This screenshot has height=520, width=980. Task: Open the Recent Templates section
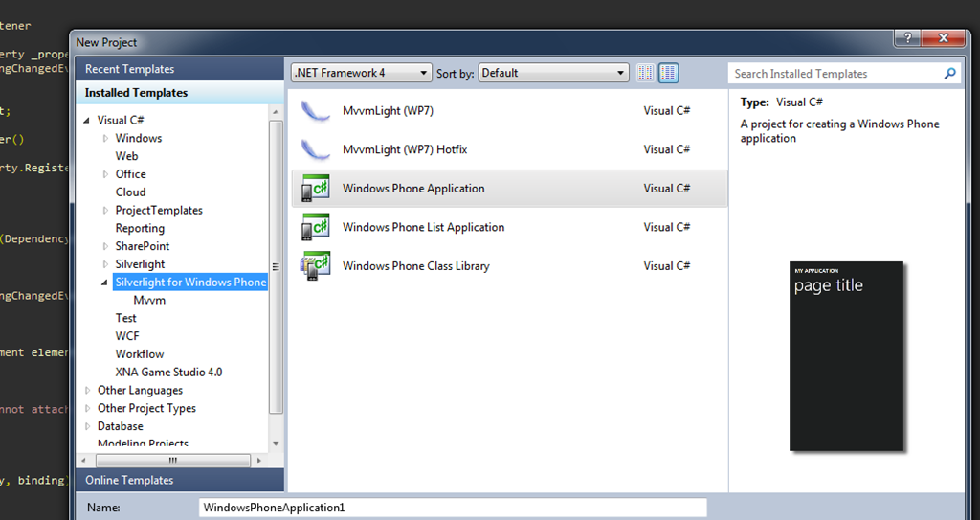(179, 69)
